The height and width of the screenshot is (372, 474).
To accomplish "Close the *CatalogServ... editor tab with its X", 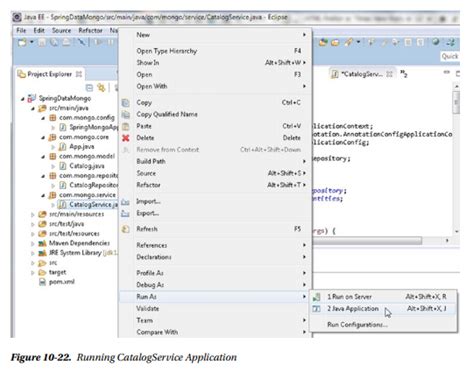I will (x=389, y=74).
